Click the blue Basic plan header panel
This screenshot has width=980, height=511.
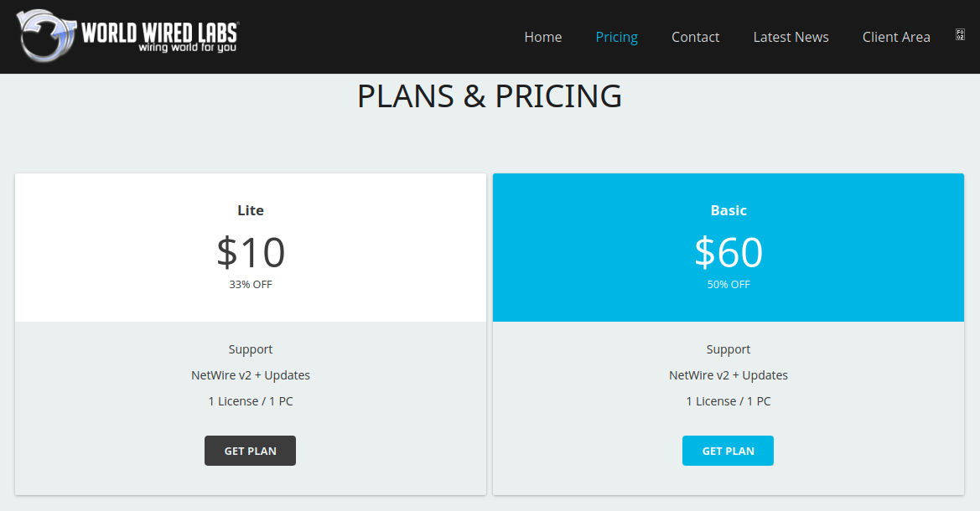pos(729,247)
